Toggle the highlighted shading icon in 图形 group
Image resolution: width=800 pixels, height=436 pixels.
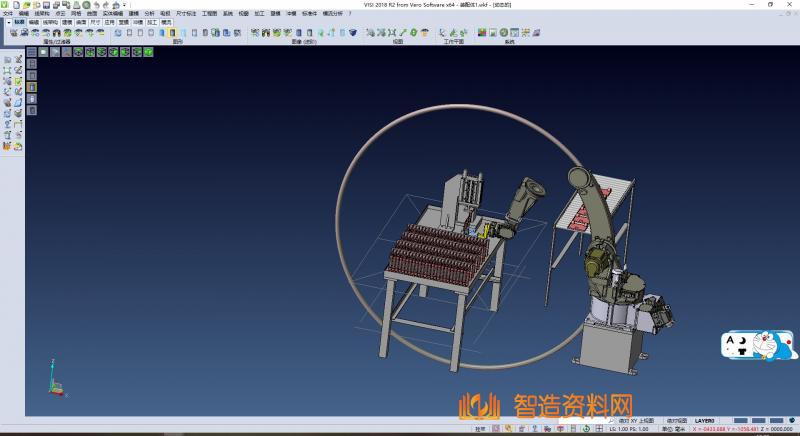(171, 33)
